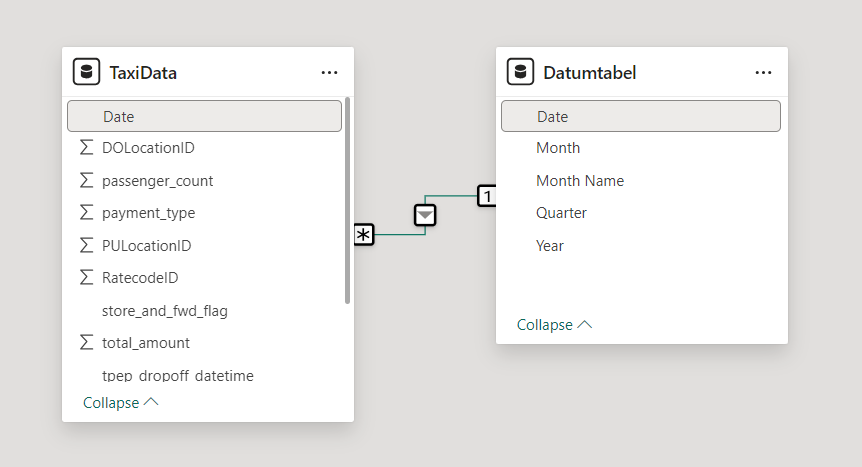Viewport: 862px width, 467px height.
Task: Select Date field in TaxiData
Action: coord(118,117)
